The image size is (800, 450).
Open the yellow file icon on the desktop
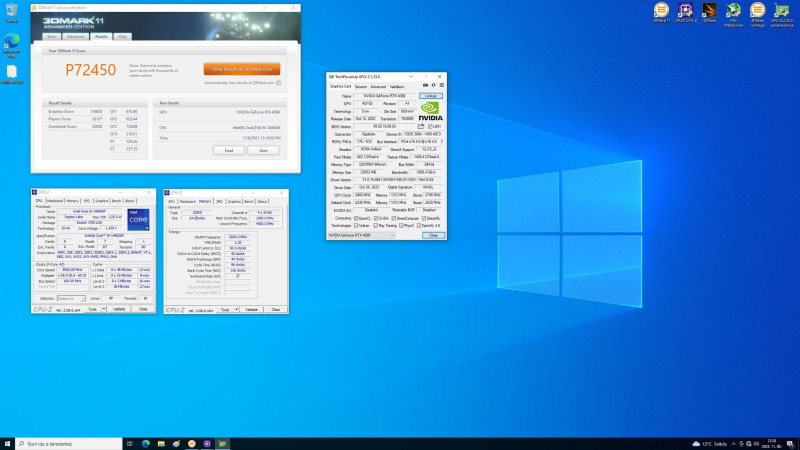[x=11, y=74]
